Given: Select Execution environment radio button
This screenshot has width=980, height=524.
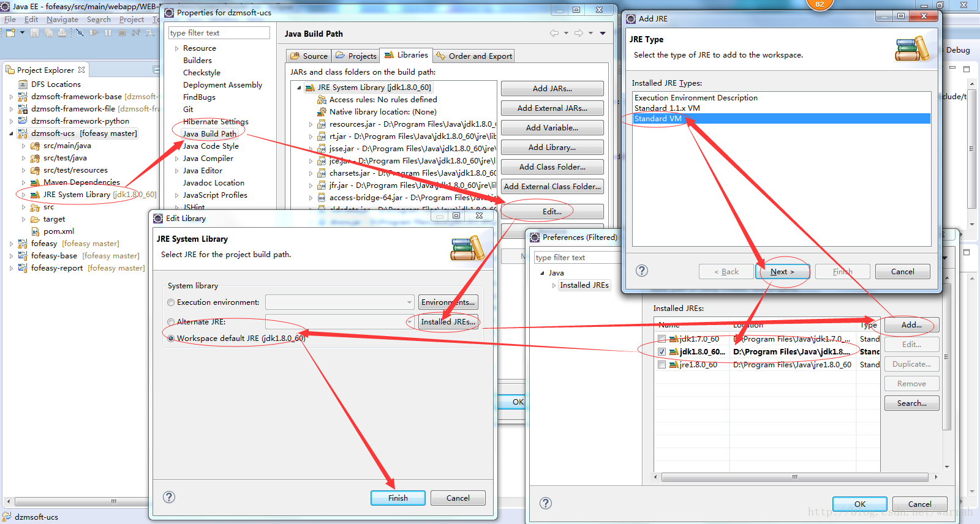Looking at the screenshot, I should 171,302.
